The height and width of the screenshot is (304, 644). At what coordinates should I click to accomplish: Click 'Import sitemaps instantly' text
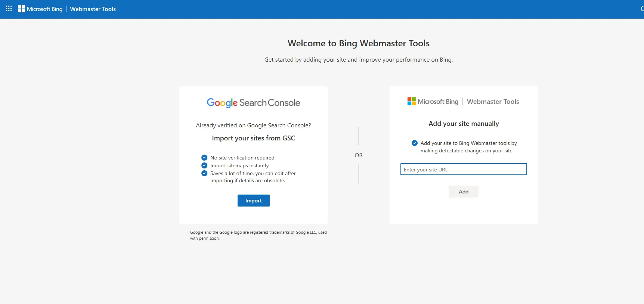tap(239, 165)
